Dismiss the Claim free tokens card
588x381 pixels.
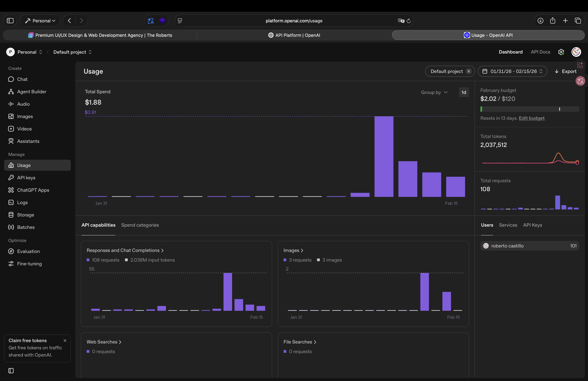click(65, 340)
